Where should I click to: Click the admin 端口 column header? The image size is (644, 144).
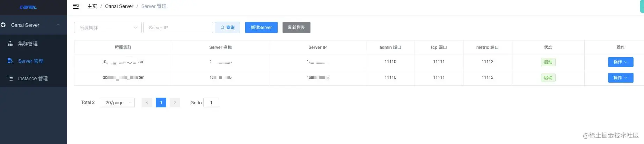[390, 47]
